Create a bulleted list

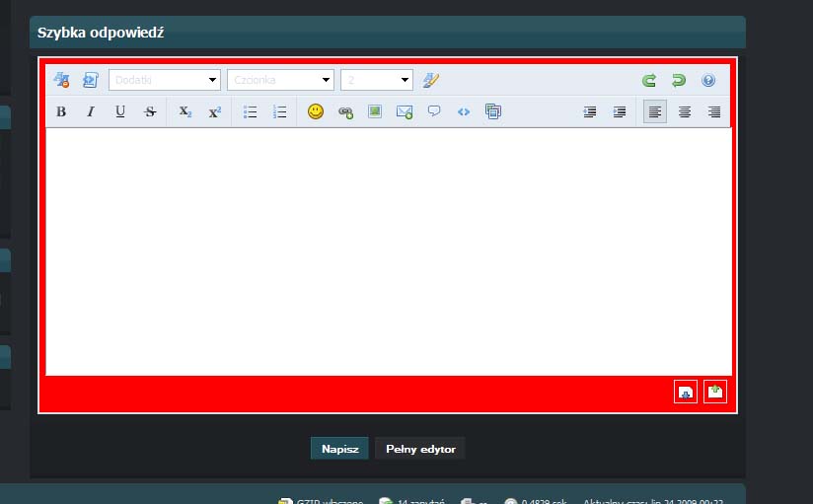tap(251, 112)
